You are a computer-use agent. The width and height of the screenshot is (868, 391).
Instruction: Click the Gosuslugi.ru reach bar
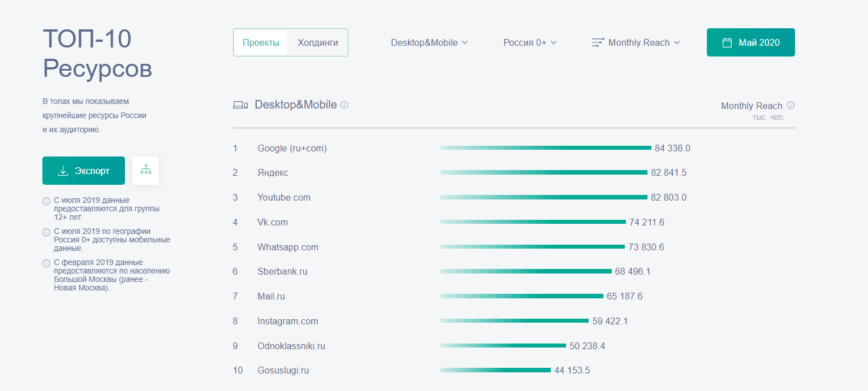(495, 371)
